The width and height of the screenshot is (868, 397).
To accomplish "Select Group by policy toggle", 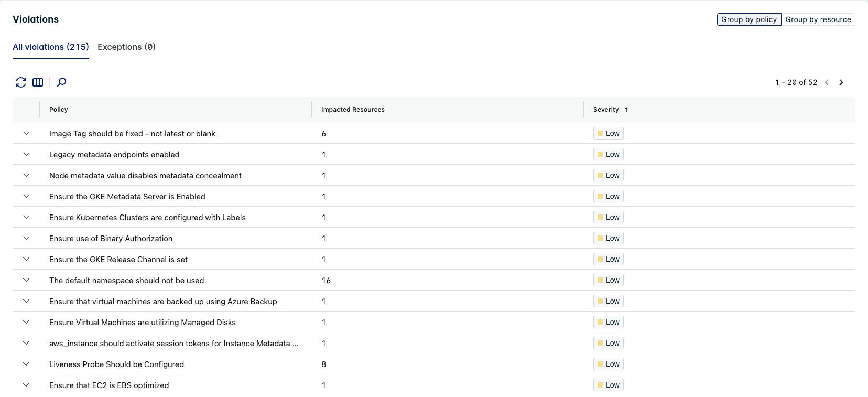I will pyautogui.click(x=748, y=19).
